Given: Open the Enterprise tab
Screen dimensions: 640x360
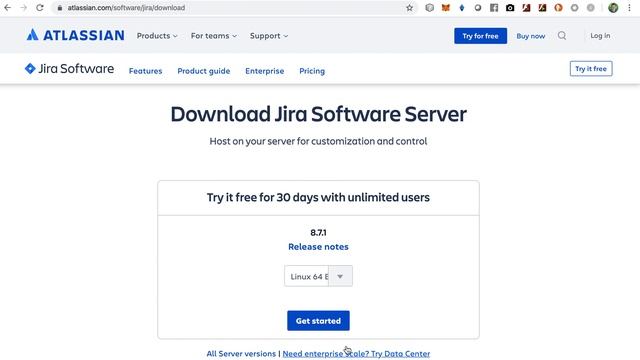Looking at the screenshot, I should (x=264, y=71).
